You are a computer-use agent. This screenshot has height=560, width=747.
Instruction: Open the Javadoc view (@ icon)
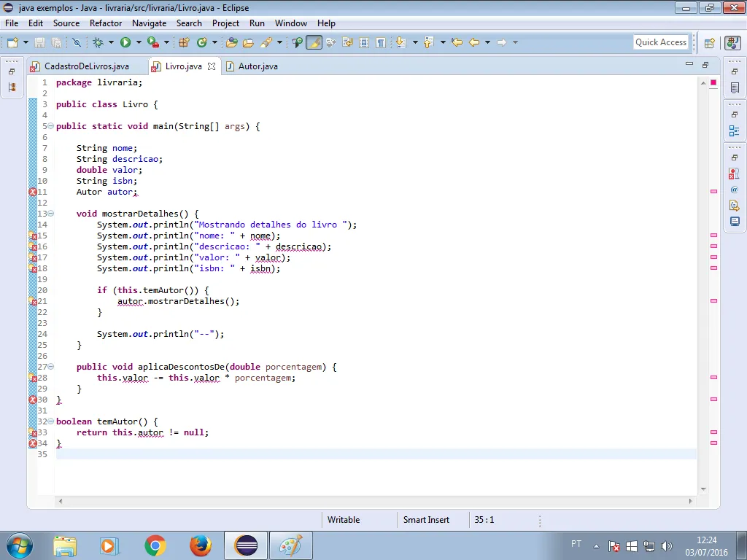pos(734,190)
